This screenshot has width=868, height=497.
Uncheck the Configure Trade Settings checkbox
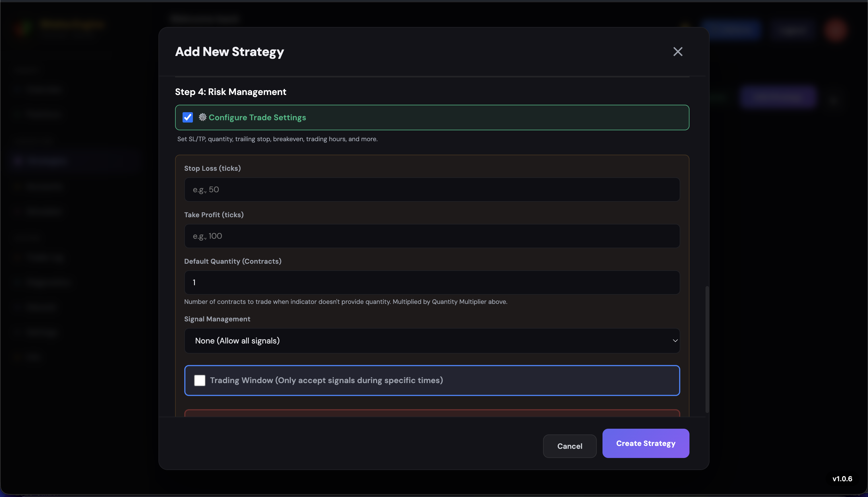pos(187,117)
